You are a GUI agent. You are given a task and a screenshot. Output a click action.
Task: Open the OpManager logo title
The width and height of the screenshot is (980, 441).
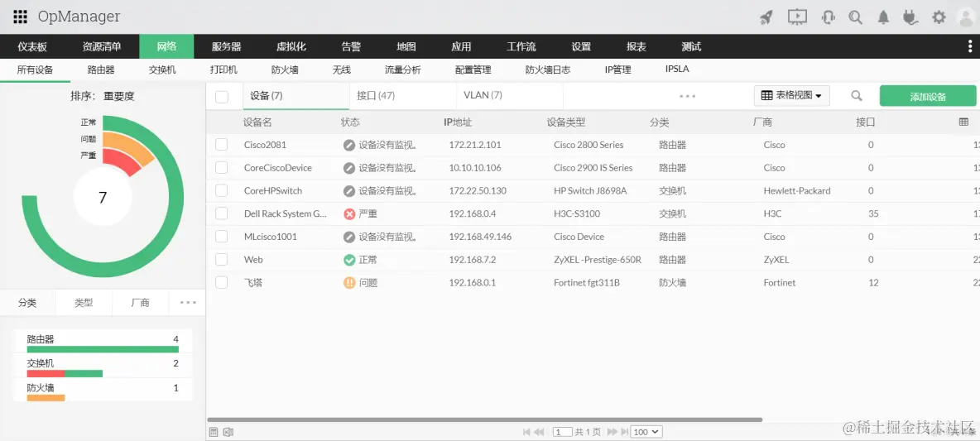point(79,17)
